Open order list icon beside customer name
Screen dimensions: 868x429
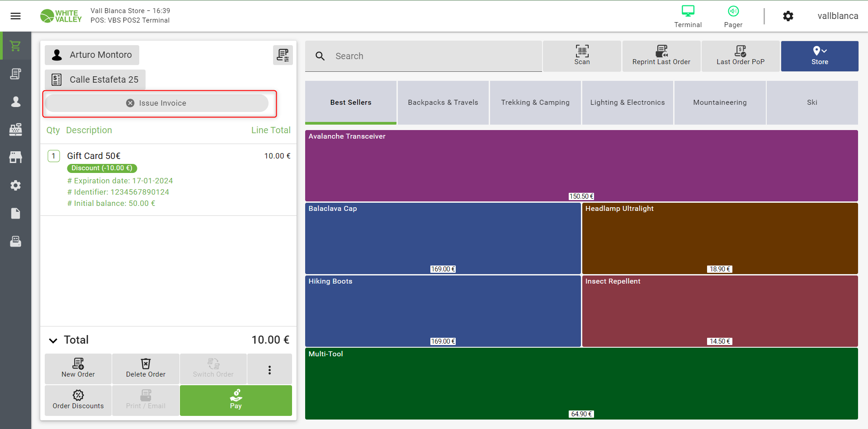point(283,55)
